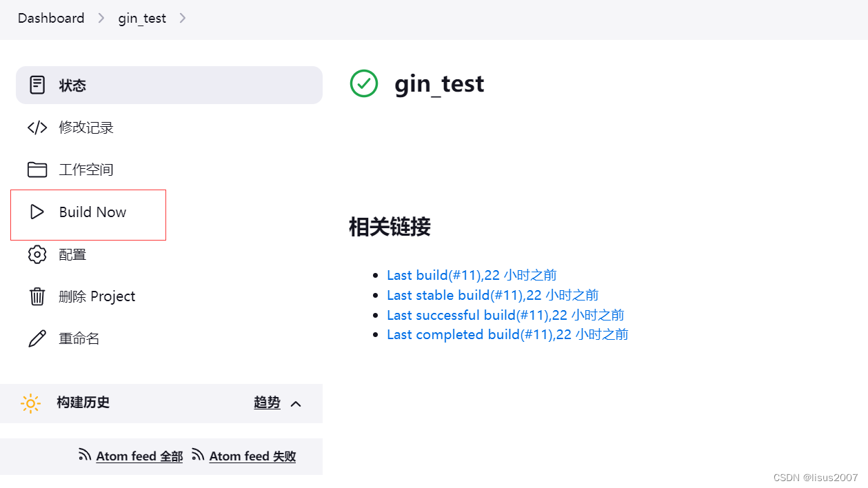Select gin_test in the breadcrumb bar

(x=141, y=19)
